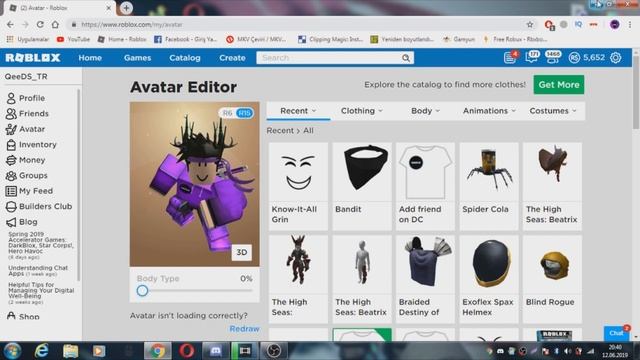The width and height of the screenshot is (640, 360).
Task: Open Groups in the sidebar
Action: click(27, 176)
